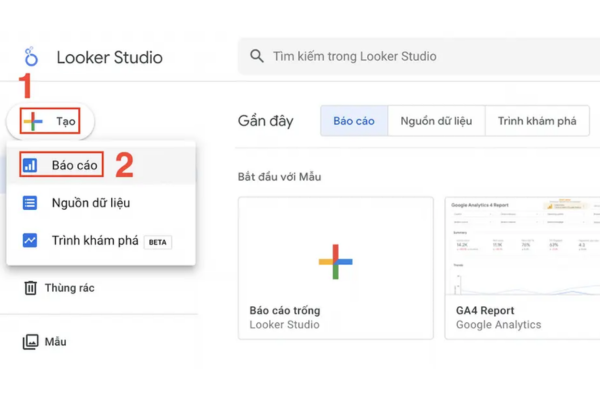Click the Looker Studio title text
This screenshot has width=600, height=400.
pyautogui.click(x=110, y=57)
